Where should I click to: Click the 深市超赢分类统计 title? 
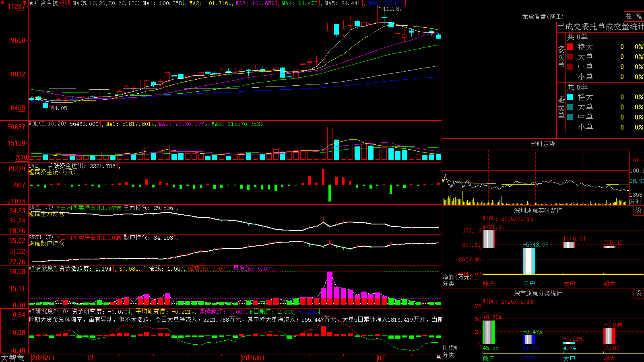(538, 293)
